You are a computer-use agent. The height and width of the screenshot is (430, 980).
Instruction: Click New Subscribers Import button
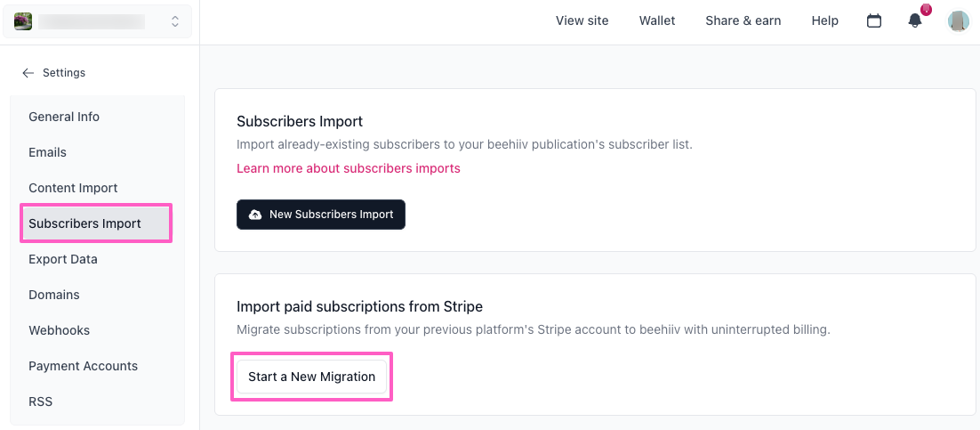coord(321,215)
